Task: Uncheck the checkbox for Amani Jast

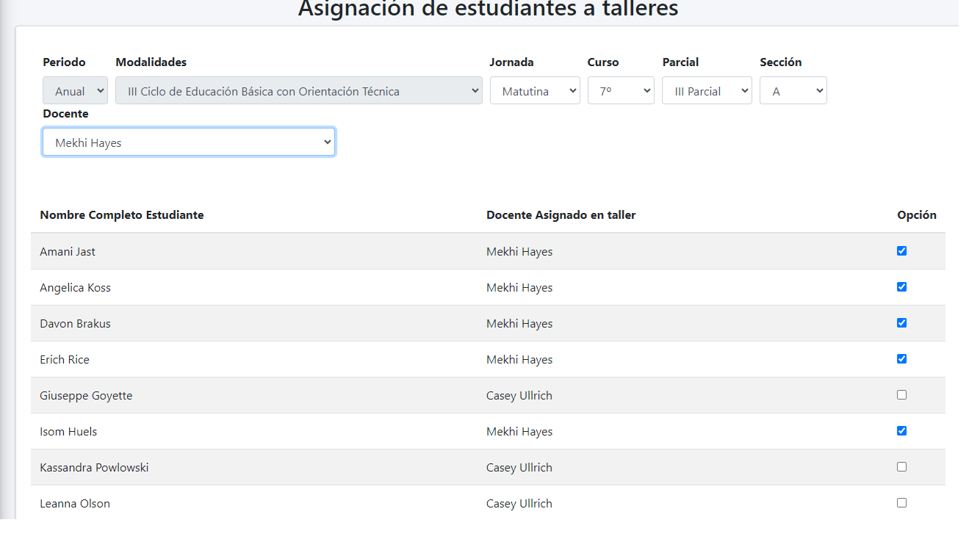Action: 901,251
